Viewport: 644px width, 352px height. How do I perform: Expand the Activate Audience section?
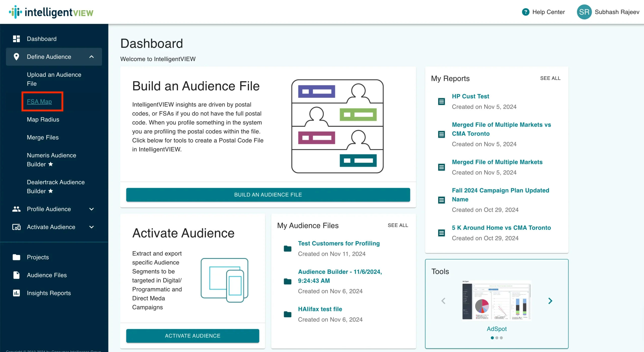pyautogui.click(x=91, y=227)
